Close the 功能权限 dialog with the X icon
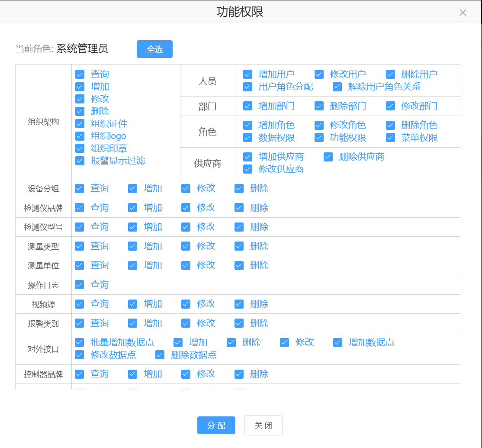Viewport: 482px width, 448px height. (x=463, y=13)
